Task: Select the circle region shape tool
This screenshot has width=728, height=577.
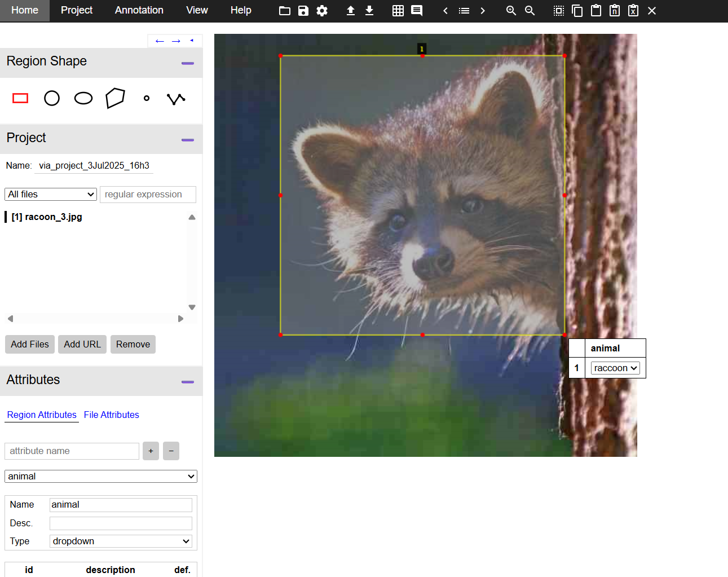Action: tap(52, 99)
